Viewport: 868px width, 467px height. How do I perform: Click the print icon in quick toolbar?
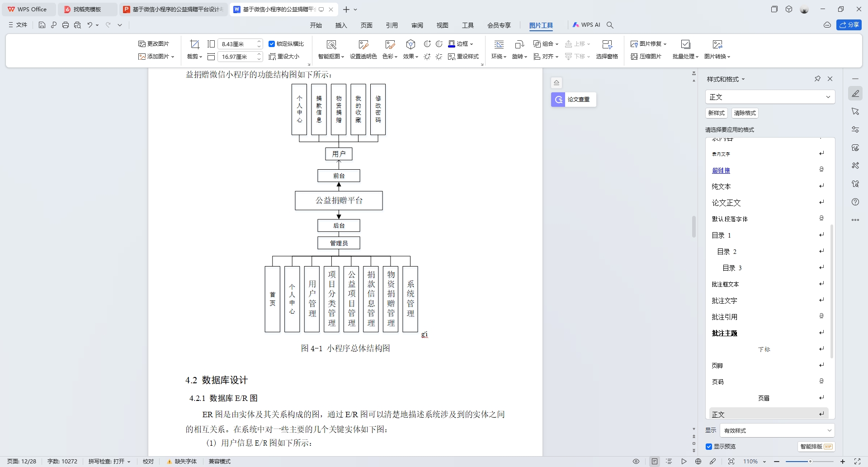[x=66, y=25]
